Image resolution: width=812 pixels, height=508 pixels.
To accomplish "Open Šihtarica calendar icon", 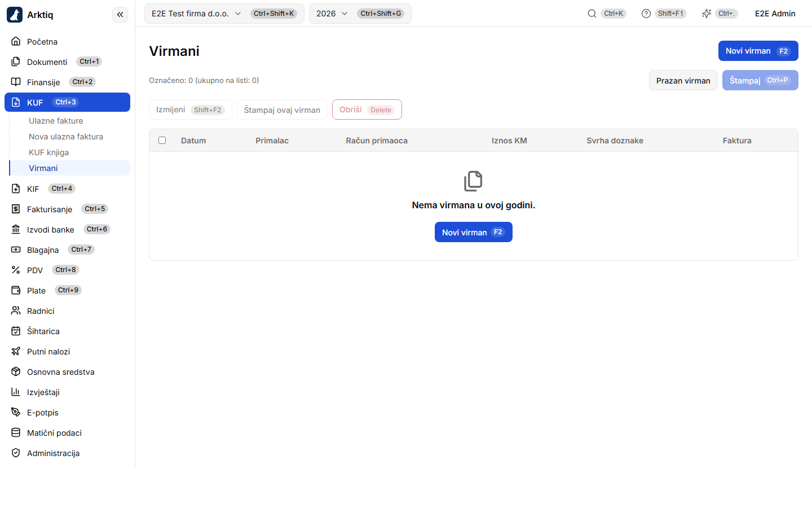I will point(16,331).
